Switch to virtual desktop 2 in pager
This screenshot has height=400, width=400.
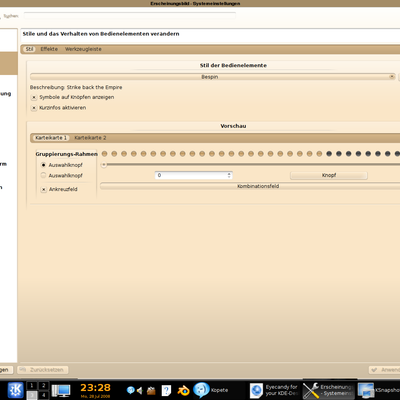pos(43,386)
